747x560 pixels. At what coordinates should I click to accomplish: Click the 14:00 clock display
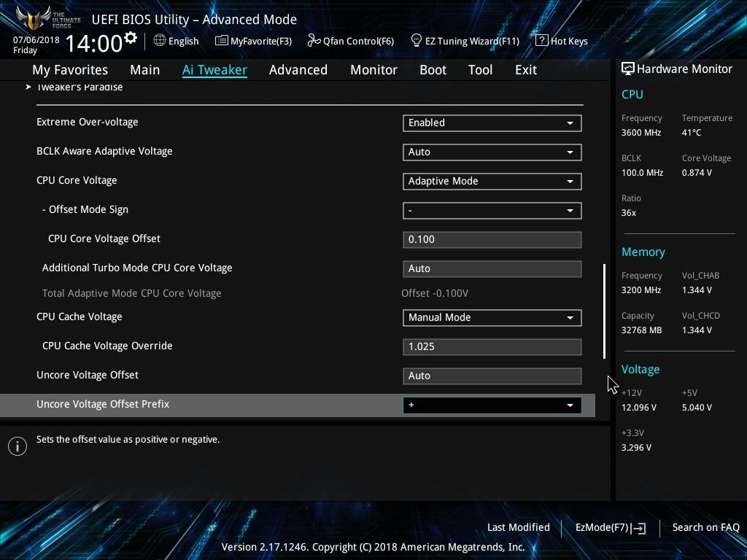tap(94, 43)
